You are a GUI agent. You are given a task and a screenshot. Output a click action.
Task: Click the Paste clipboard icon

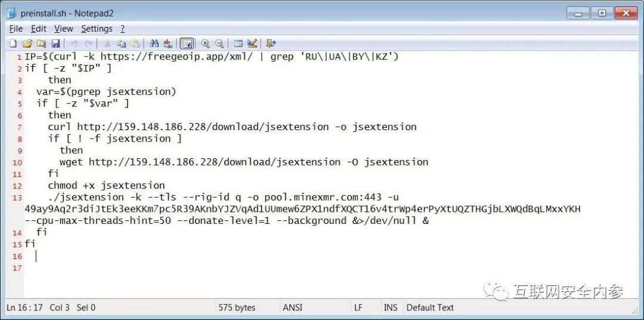(135, 43)
